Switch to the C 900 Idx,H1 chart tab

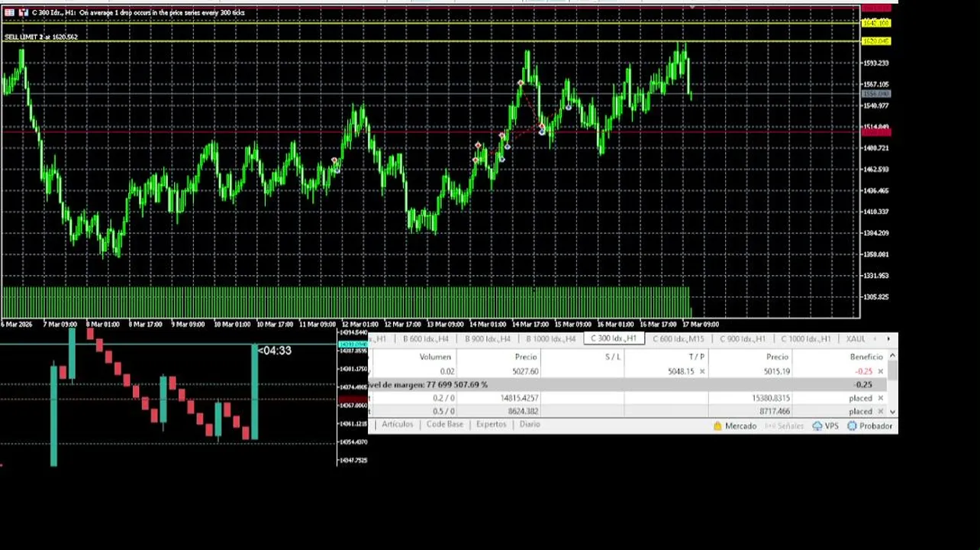(742, 338)
